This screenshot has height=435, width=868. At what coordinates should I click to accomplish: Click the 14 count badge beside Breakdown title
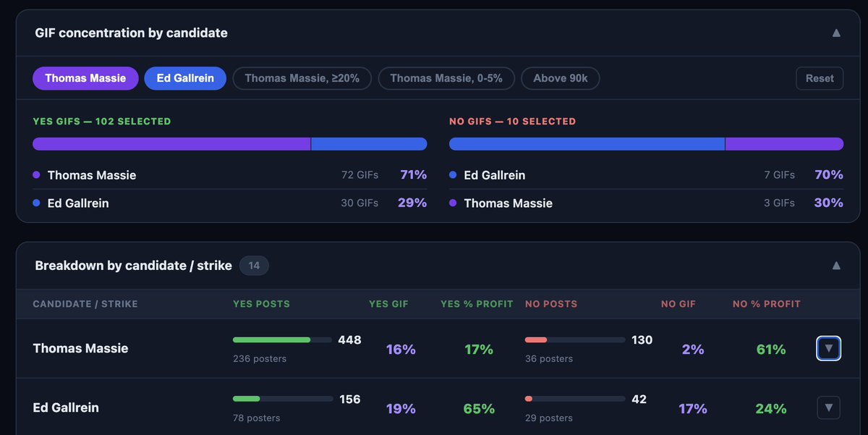[x=254, y=266]
